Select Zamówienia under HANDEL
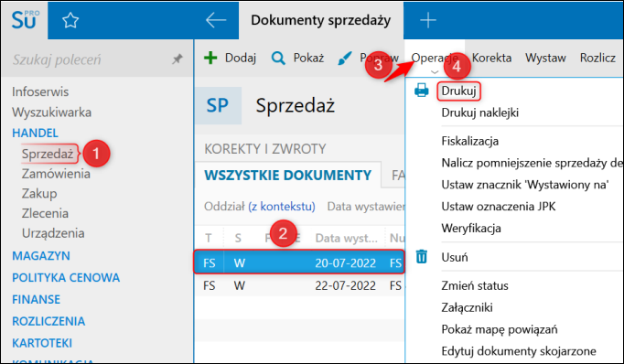The height and width of the screenshot is (364, 624). tap(56, 174)
